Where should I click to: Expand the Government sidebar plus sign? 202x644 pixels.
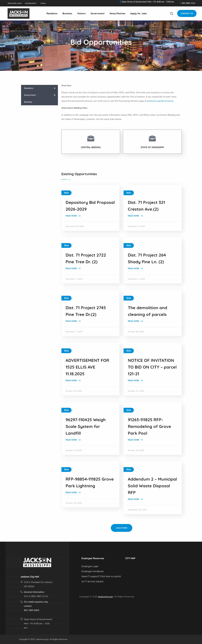55,95
